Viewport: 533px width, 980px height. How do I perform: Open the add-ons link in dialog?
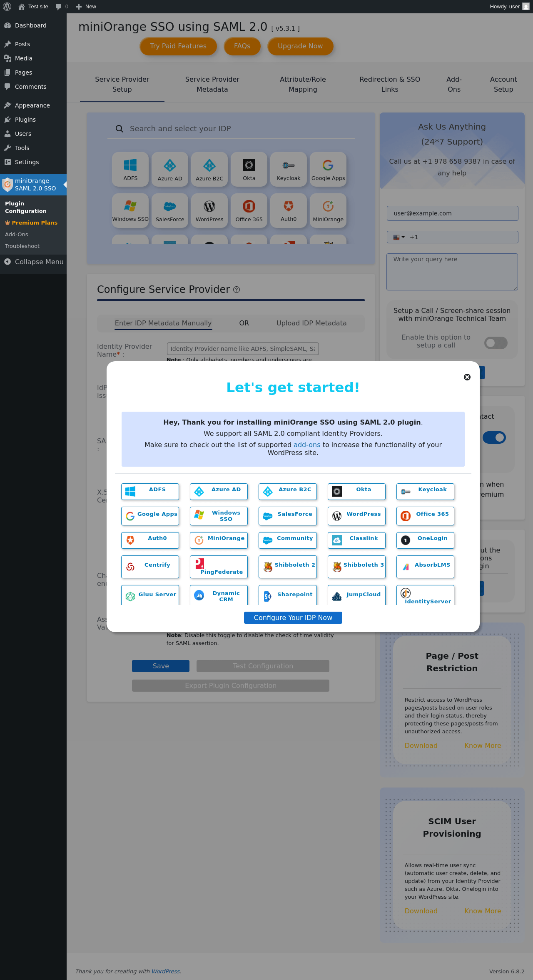(x=307, y=445)
